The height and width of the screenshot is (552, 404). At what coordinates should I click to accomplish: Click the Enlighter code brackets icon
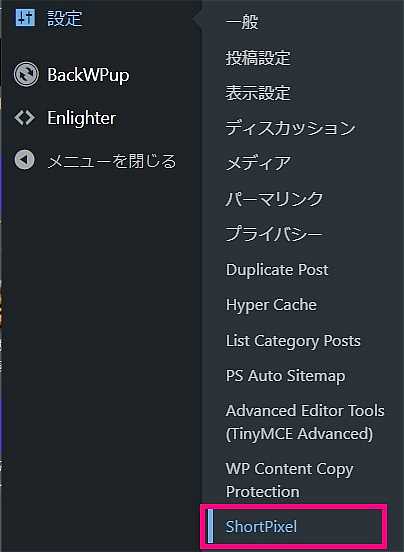tap(25, 118)
